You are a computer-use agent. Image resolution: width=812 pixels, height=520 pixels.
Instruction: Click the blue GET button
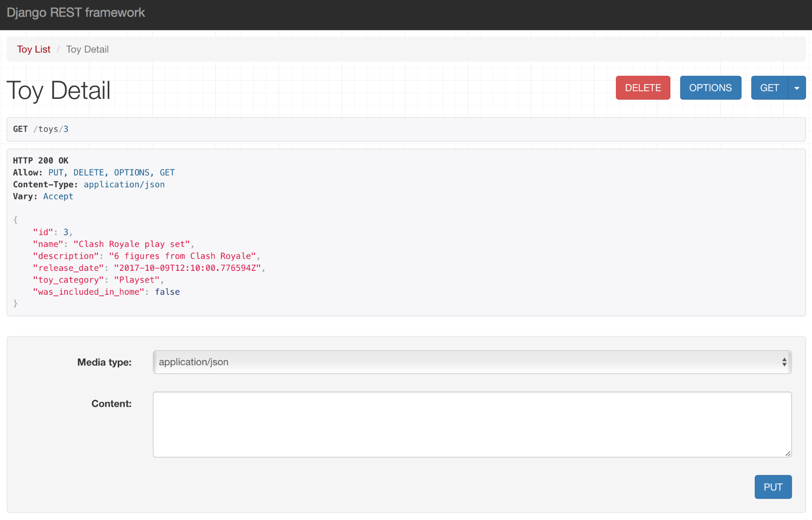click(769, 88)
